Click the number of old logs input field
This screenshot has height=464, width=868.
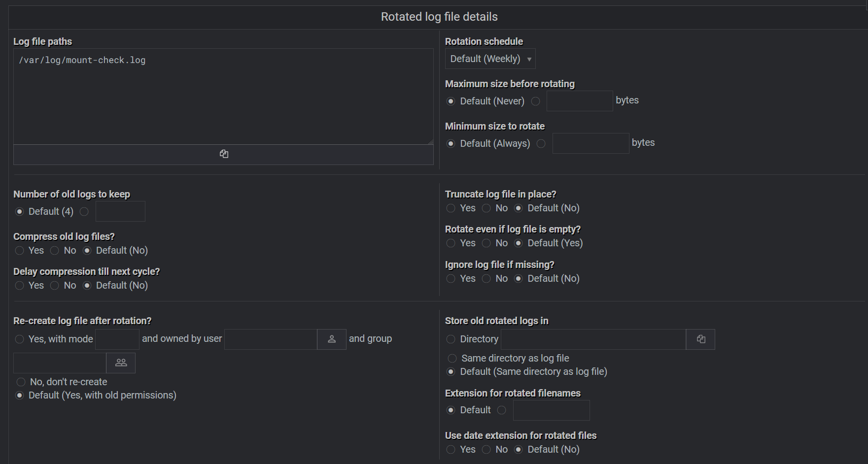coord(120,211)
